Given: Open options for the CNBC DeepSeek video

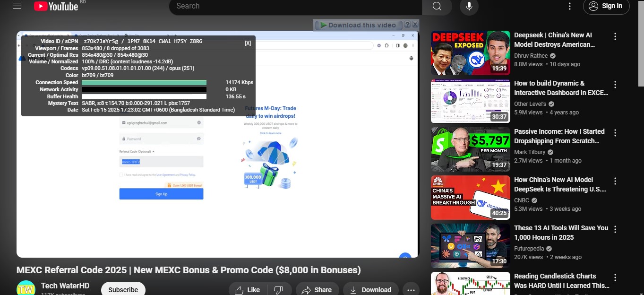Looking at the screenshot, I should pyautogui.click(x=615, y=181).
